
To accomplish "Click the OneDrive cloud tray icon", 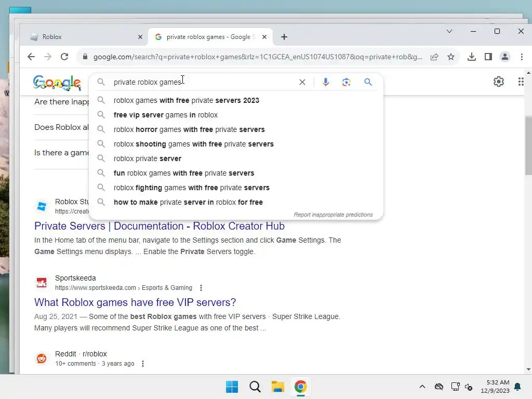I will 439,387.
